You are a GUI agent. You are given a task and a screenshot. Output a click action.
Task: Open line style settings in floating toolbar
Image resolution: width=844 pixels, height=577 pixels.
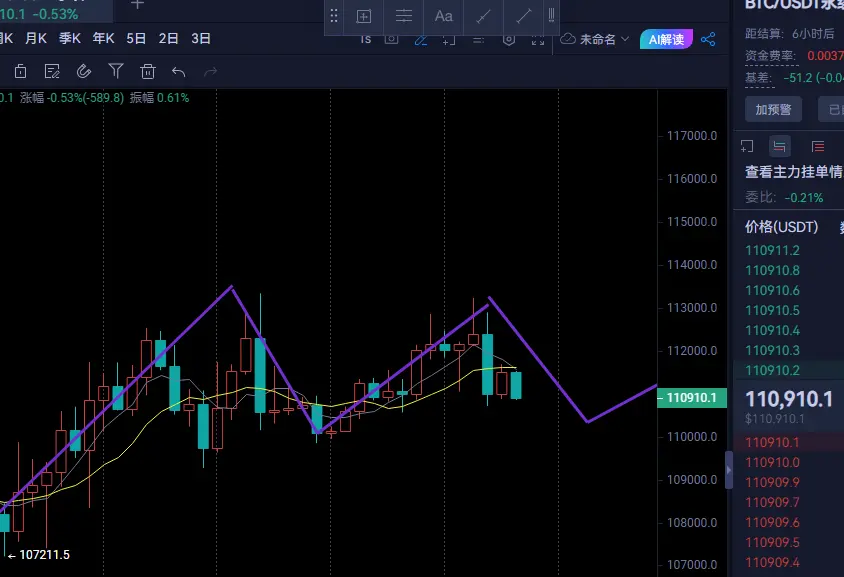click(404, 16)
